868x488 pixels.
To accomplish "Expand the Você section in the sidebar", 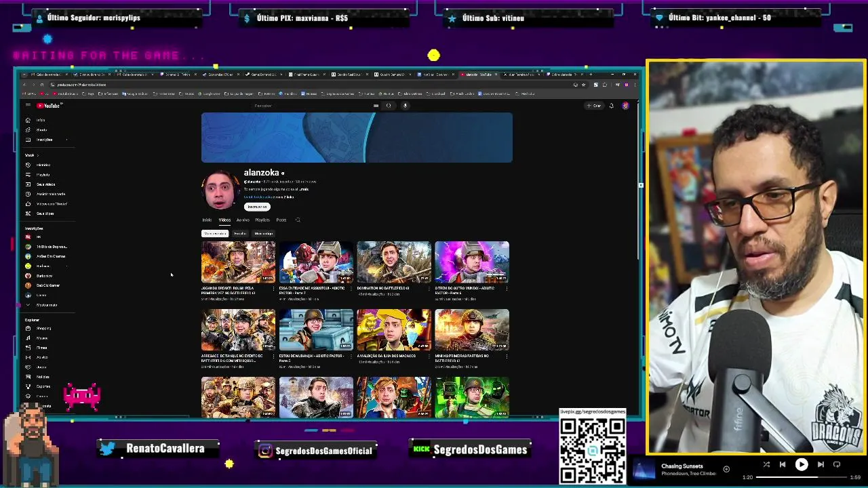I will [x=31, y=155].
